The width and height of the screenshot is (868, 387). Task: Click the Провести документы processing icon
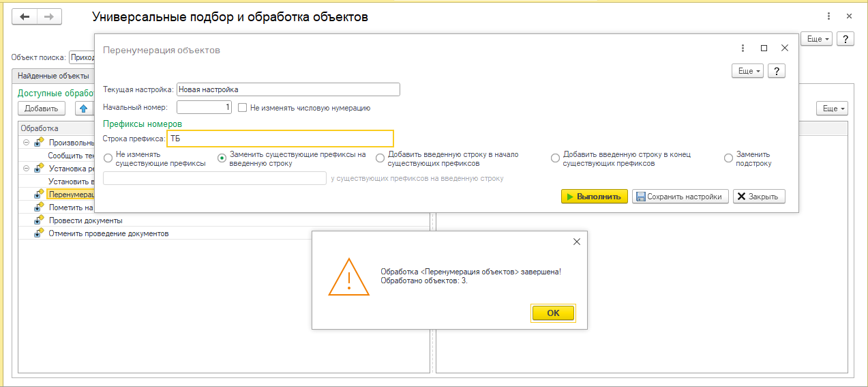click(39, 220)
